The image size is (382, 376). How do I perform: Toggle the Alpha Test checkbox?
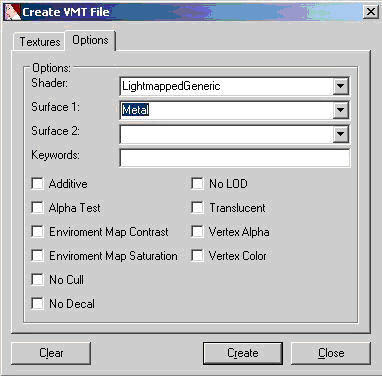coord(37,208)
